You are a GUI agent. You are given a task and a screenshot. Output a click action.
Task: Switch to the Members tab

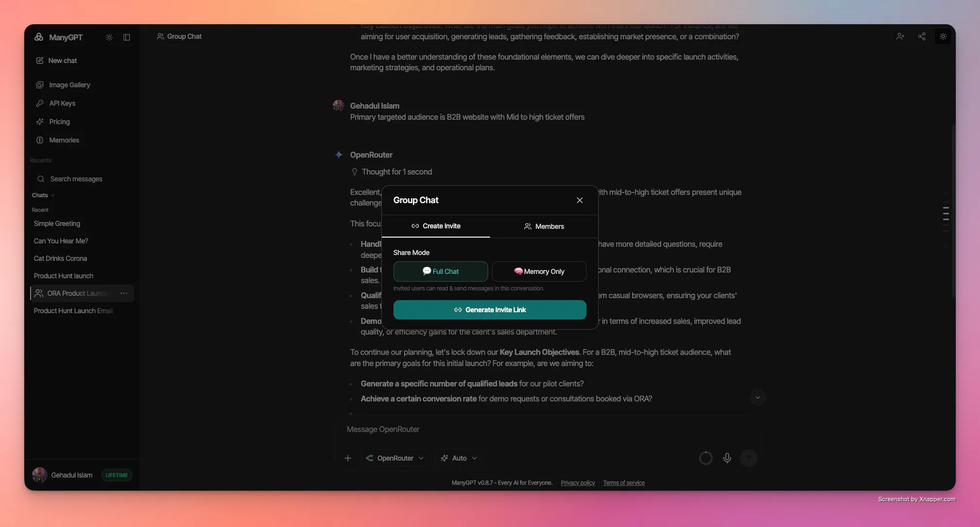544,226
